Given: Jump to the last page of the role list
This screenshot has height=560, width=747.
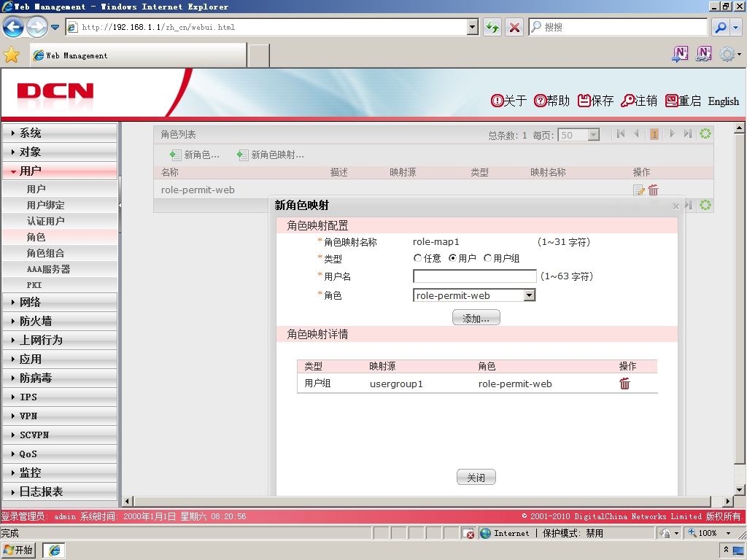Looking at the screenshot, I should [687, 134].
